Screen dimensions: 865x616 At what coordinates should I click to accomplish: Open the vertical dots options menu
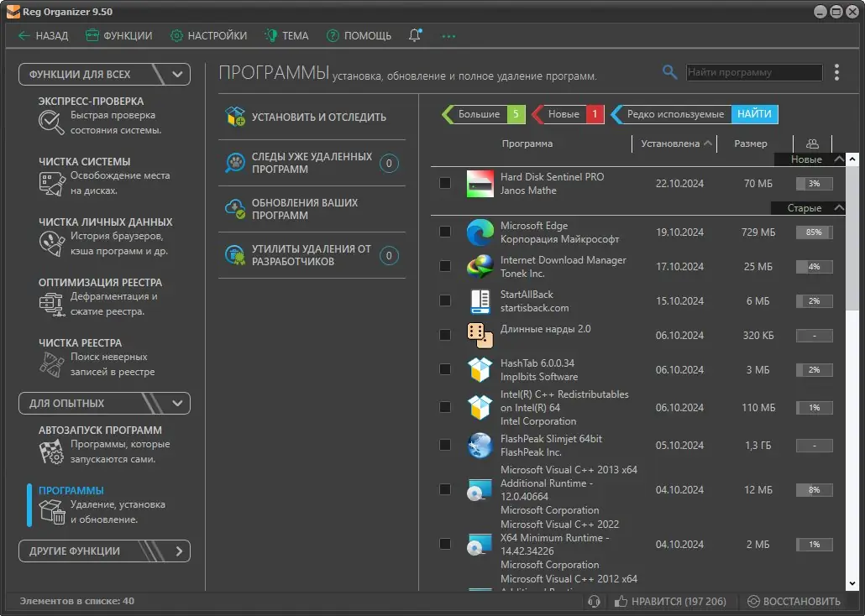point(836,72)
